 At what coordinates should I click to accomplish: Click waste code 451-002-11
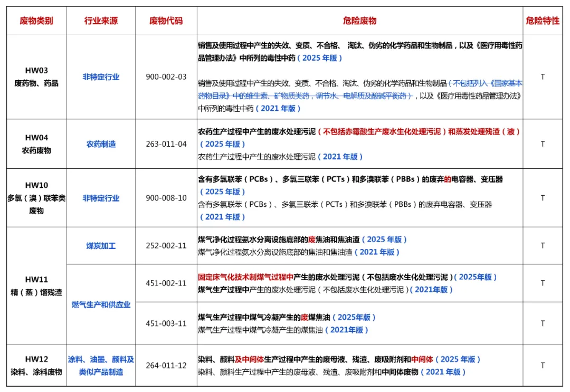166,283
